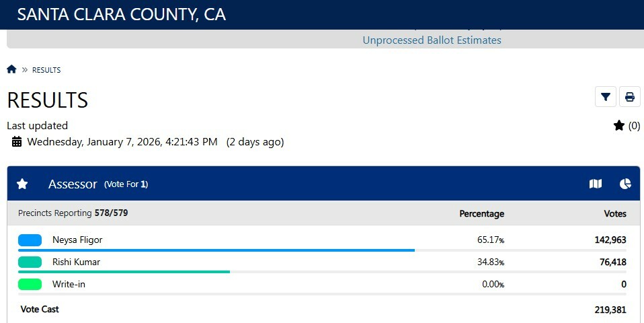Click the Santa Clara County, CA header title
This screenshot has width=644, height=323.
(121, 15)
